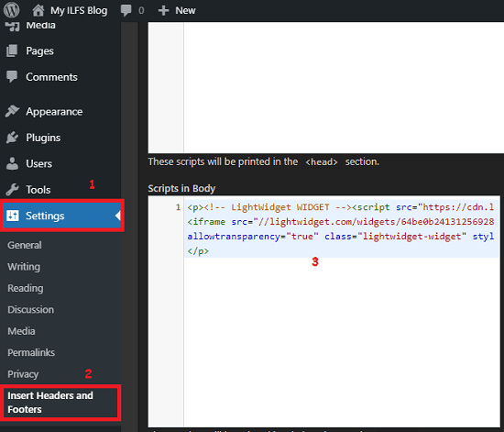The height and width of the screenshot is (432, 504).
Task: Click the LightWidget WIDGET comment code line
Action: [340, 207]
